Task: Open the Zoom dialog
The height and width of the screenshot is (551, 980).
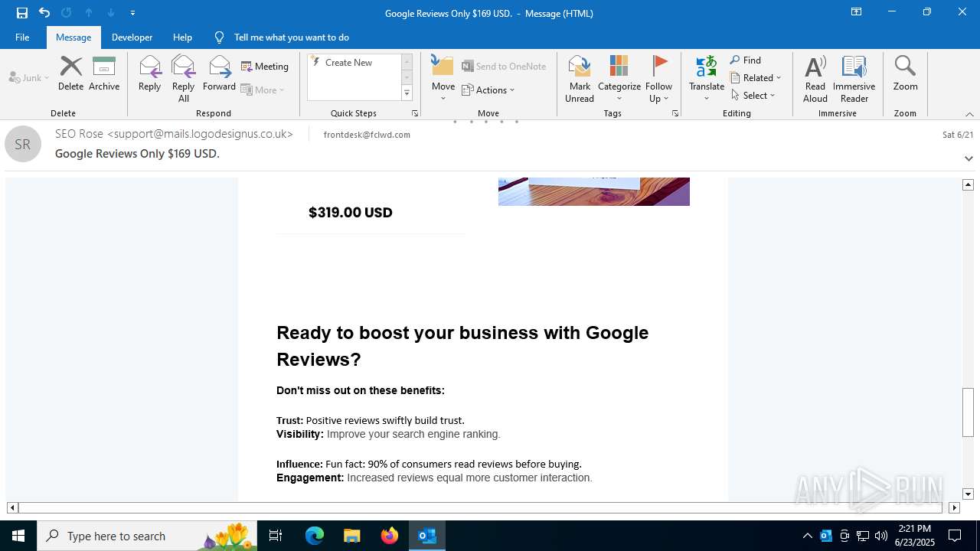Action: [x=905, y=73]
